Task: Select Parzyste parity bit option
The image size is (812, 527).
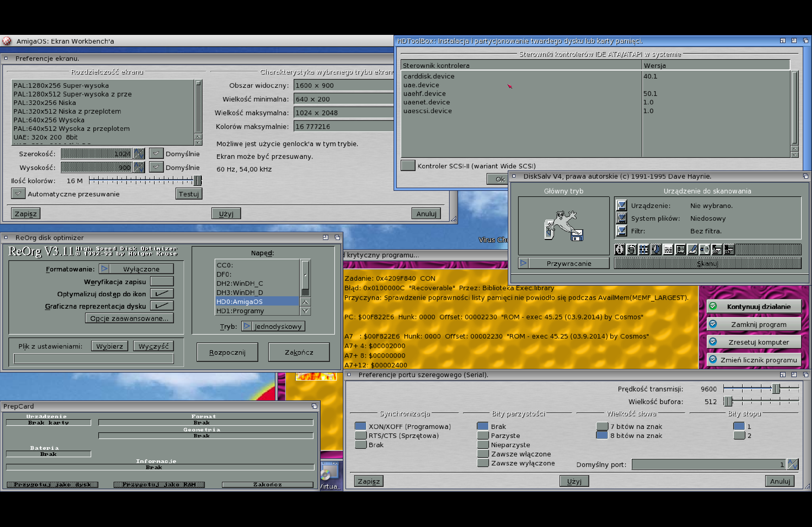Action: 483,436
